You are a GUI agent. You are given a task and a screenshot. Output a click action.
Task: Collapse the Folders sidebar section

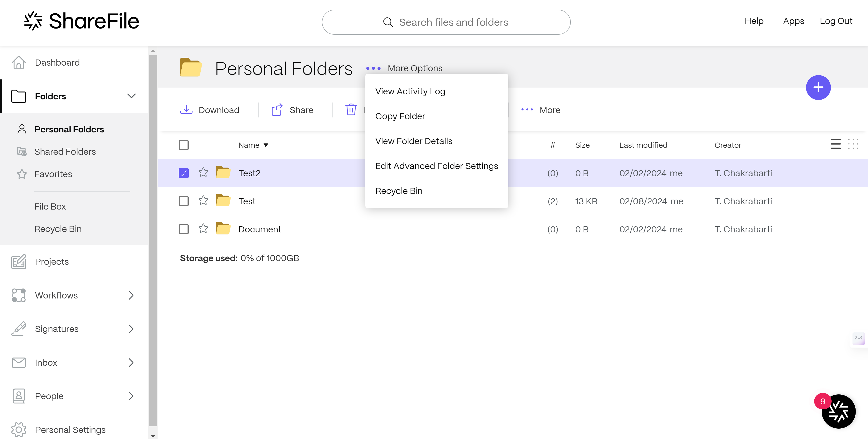[x=131, y=96]
